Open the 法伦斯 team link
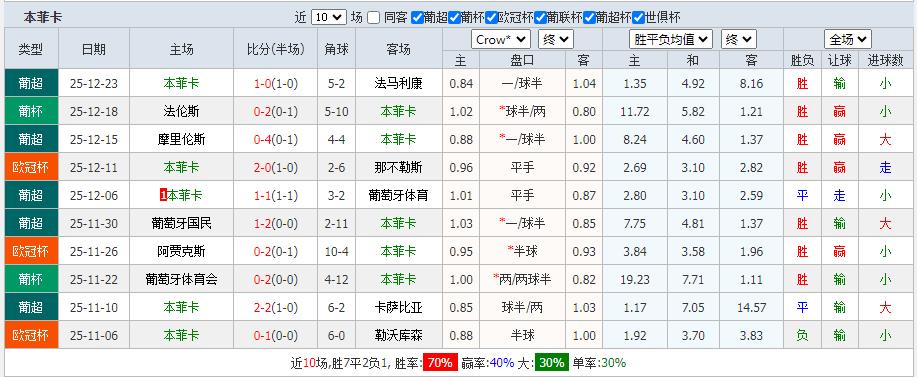This screenshot has height=377, width=917. (181, 112)
